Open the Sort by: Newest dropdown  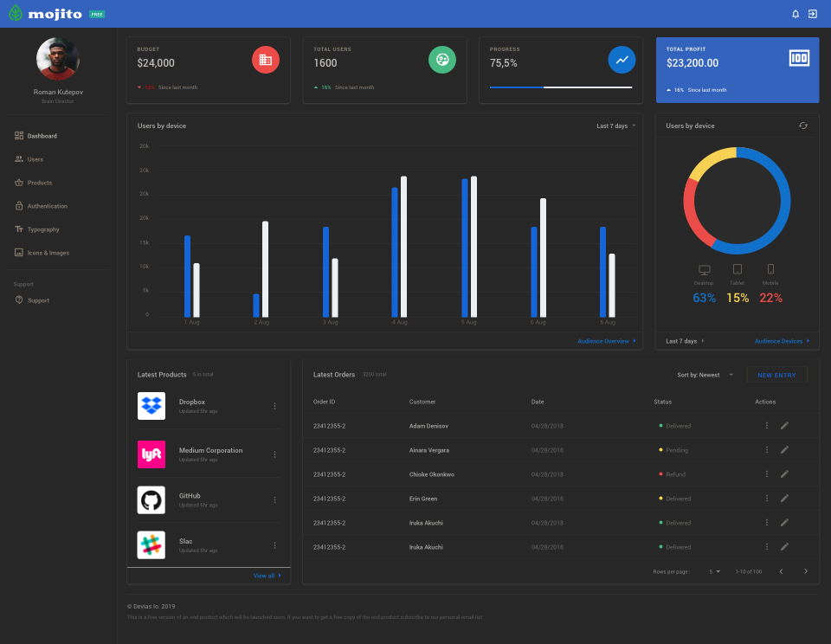pos(705,375)
